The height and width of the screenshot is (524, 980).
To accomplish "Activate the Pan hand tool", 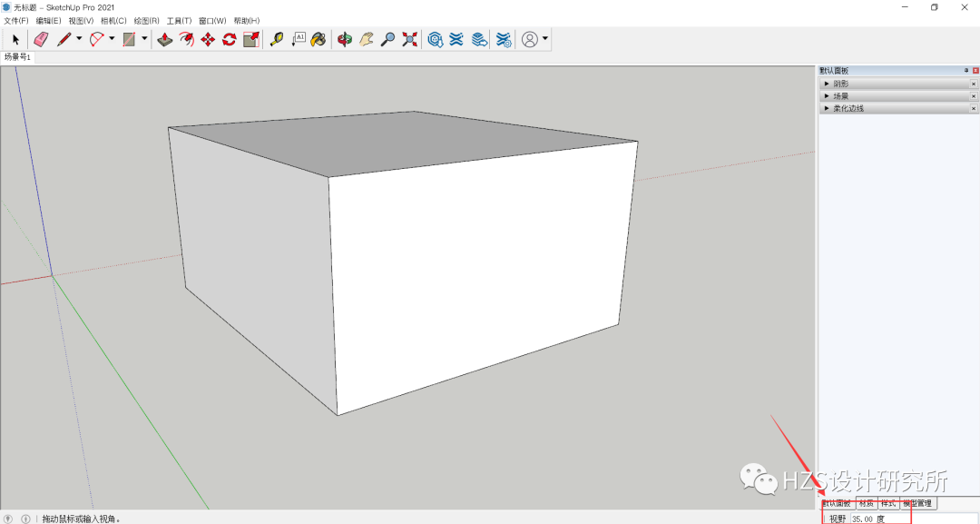I will [367, 39].
